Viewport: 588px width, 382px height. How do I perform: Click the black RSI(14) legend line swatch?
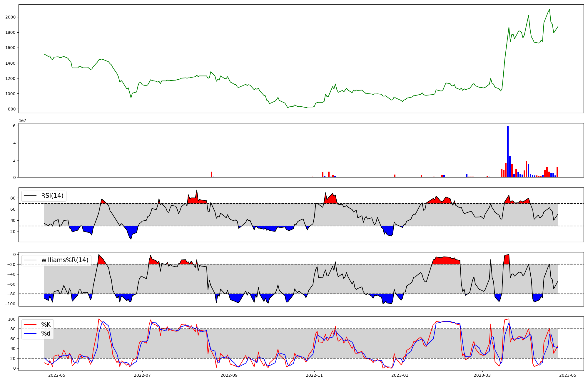[x=30, y=196]
